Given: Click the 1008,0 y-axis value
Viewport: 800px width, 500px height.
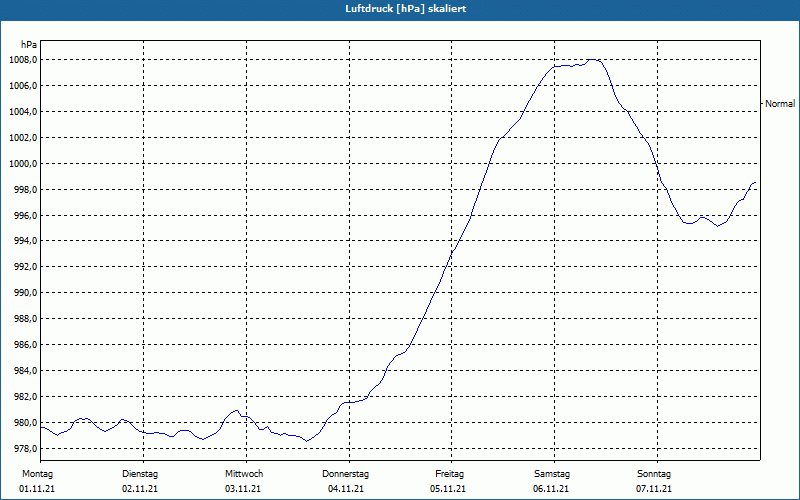Looking at the screenshot, I should pyautogui.click(x=23, y=60).
